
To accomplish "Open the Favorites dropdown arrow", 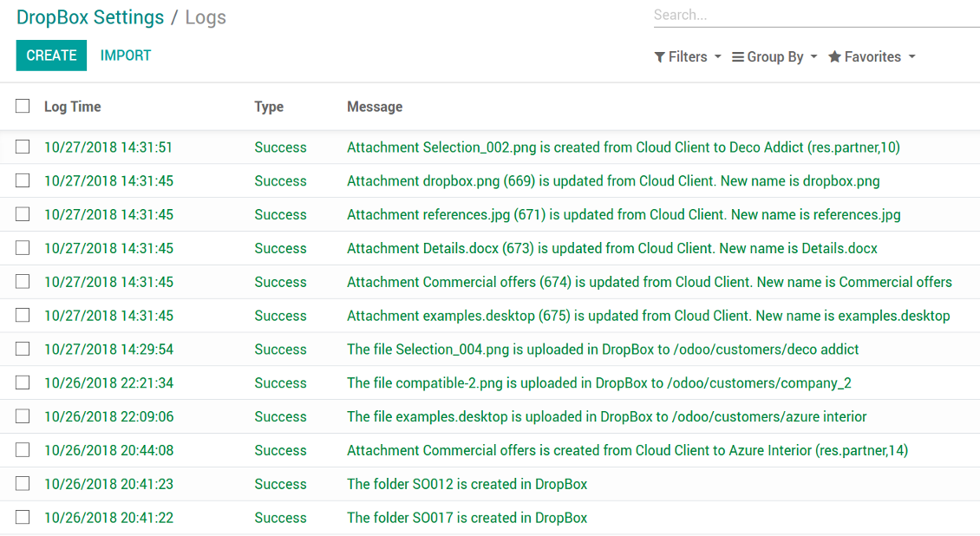I will [x=911, y=57].
